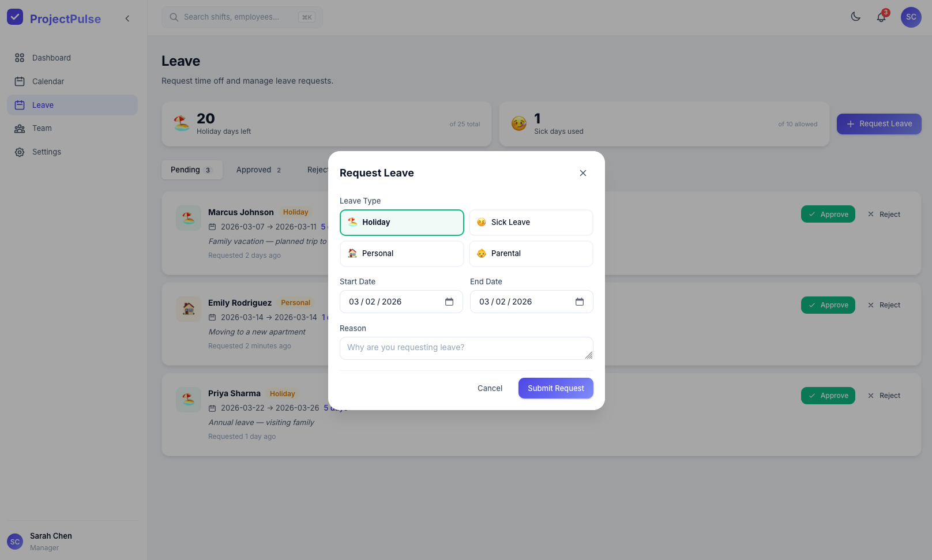Open Start Date calendar picker icon
The height and width of the screenshot is (560, 932).
coord(449,302)
